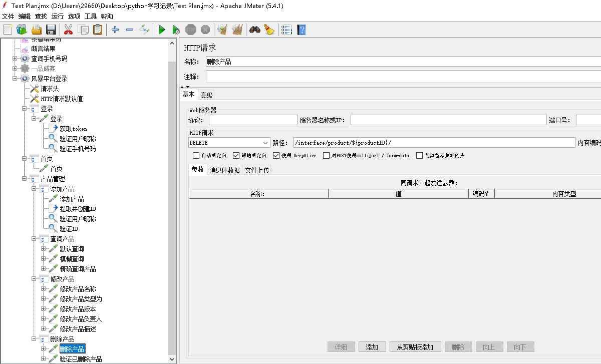Open the 选项 menu

pos(74,16)
